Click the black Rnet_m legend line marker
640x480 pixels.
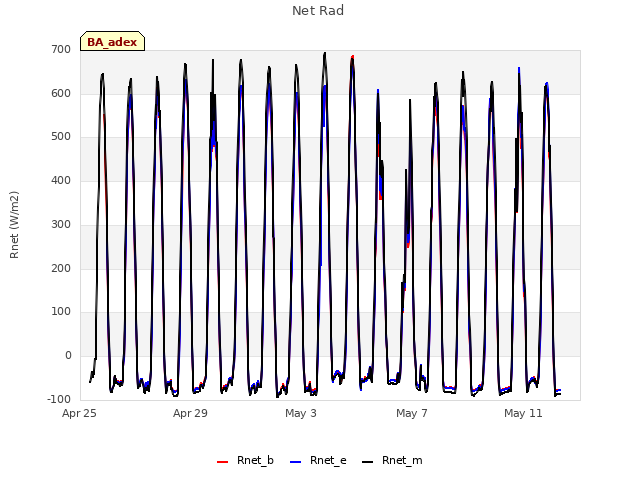[x=368, y=462]
